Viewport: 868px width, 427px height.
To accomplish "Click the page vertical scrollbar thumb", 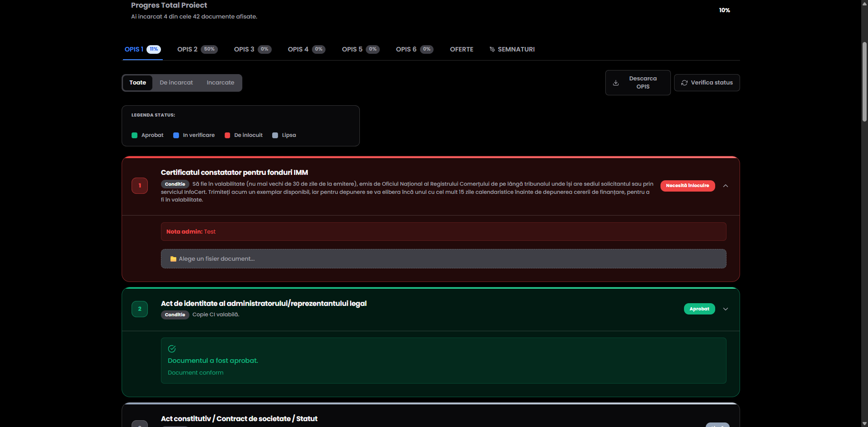I will tap(864, 81).
